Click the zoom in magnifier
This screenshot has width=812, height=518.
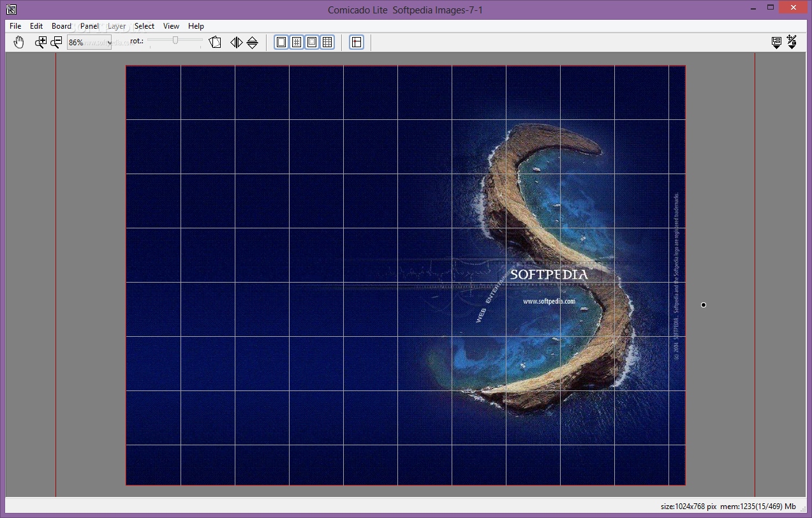click(x=41, y=43)
